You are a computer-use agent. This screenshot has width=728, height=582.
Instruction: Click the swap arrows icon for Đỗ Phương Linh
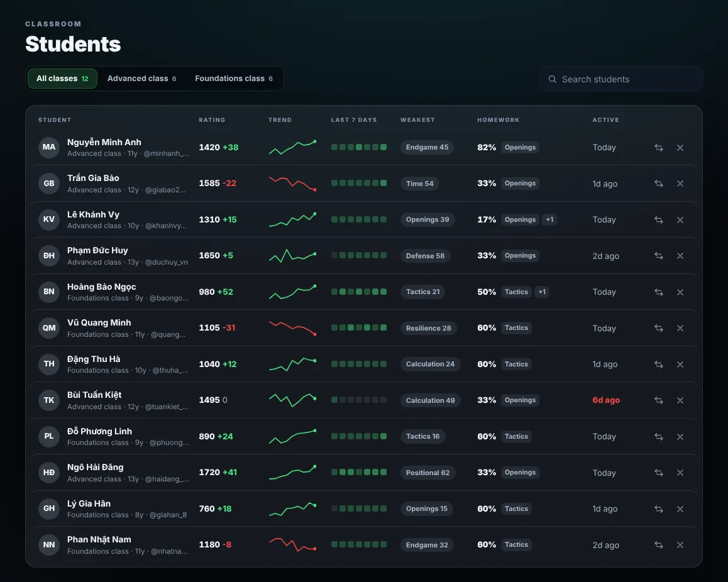658,437
